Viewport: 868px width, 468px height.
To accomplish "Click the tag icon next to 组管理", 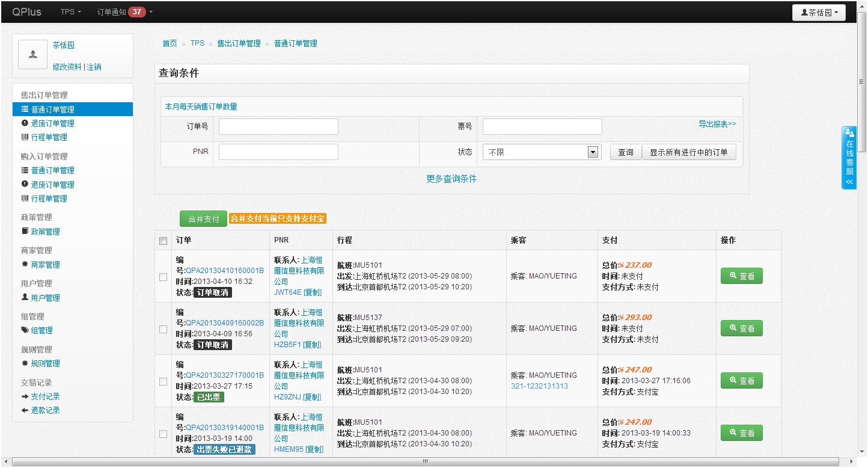I will coord(25,330).
